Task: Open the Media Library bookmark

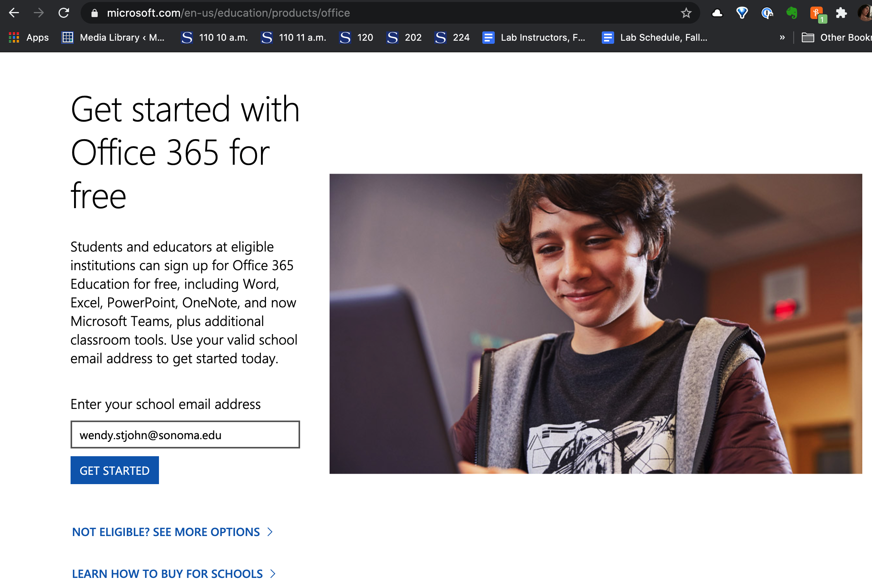Action: (x=113, y=38)
